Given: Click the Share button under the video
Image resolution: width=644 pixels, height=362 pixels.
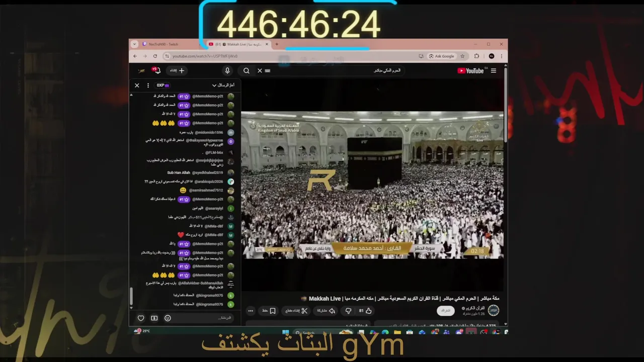Looking at the screenshot, I should click(326, 311).
